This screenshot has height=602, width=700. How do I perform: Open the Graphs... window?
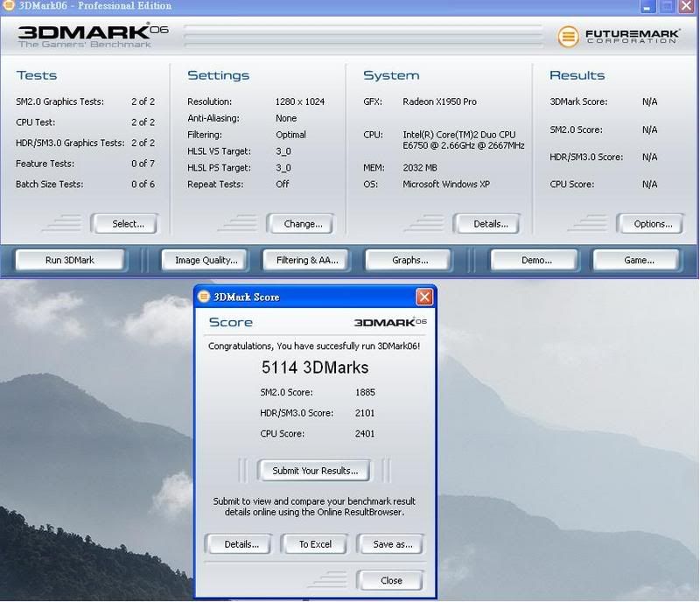point(409,260)
